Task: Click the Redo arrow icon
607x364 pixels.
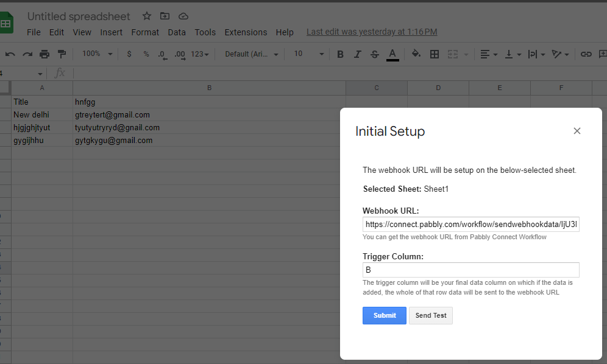Action: (x=27, y=54)
